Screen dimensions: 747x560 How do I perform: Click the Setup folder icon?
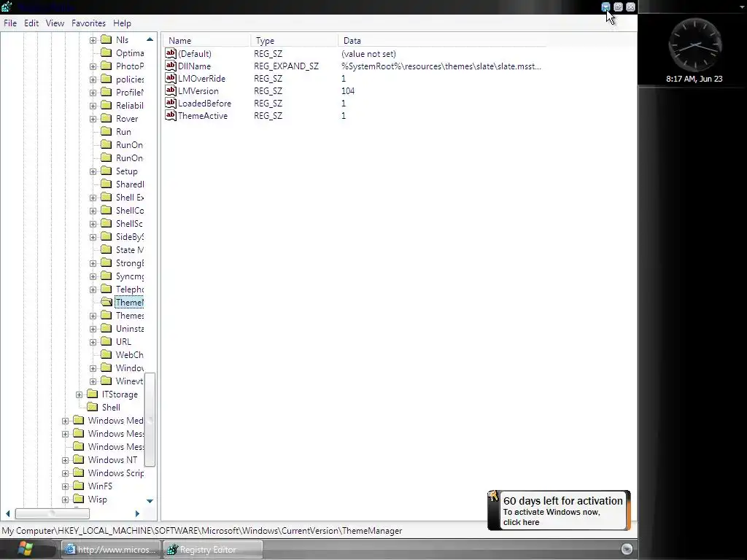click(x=107, y=171)
